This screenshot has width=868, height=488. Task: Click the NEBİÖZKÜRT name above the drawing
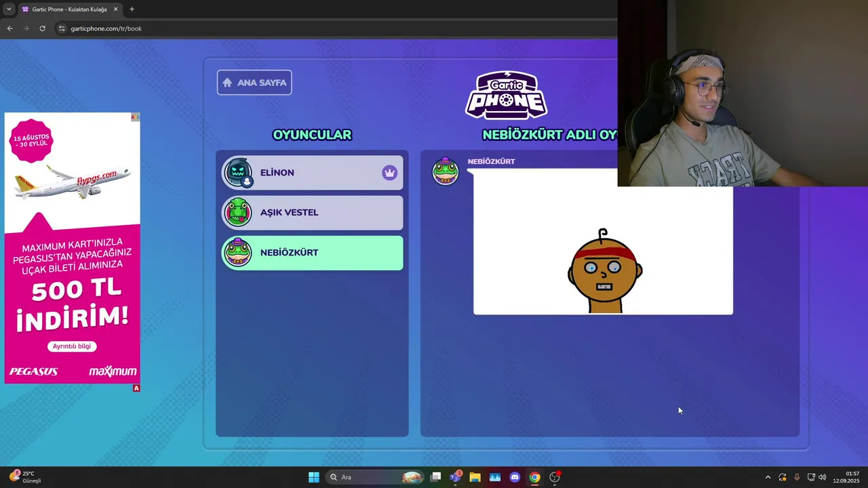click(x=491, y=161)
